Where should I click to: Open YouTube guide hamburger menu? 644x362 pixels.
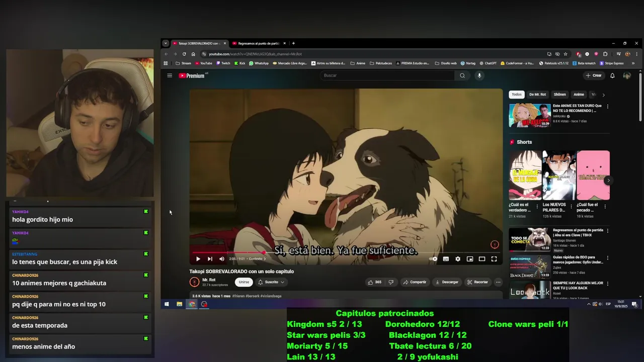tap(170, 75)
